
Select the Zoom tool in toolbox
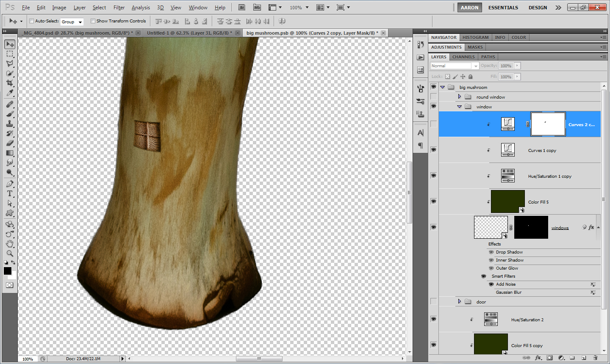pos(10,254)
